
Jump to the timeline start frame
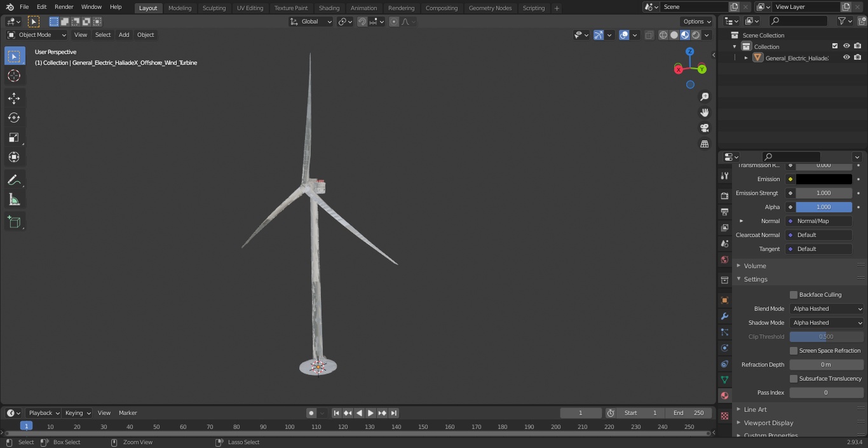[336, 413]
